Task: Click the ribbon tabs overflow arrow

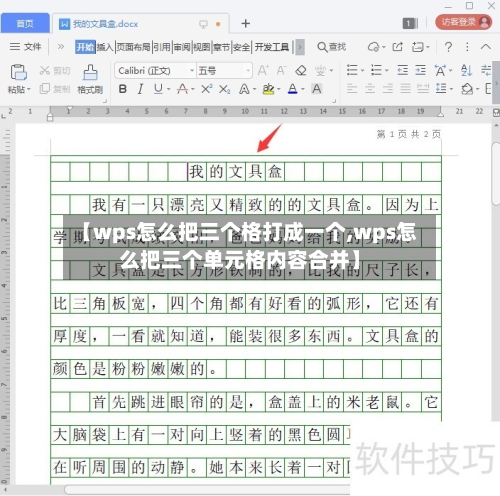Action: 300,47
